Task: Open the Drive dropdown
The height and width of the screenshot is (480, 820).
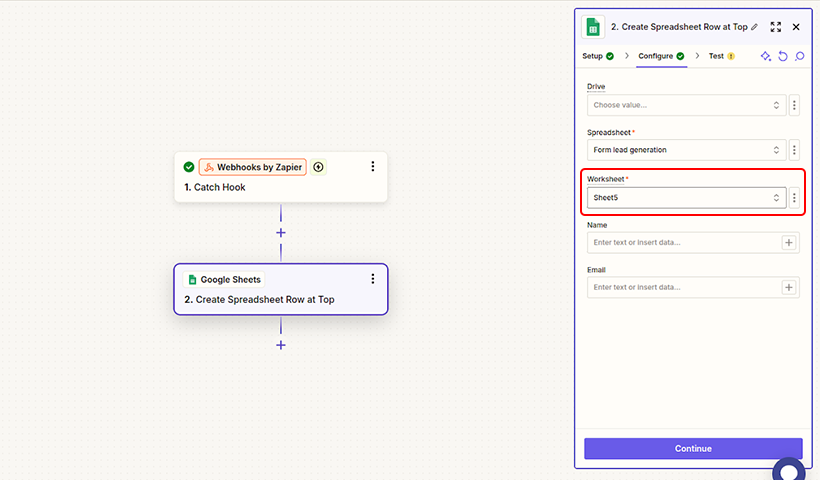Action: (x=687, y=105)
